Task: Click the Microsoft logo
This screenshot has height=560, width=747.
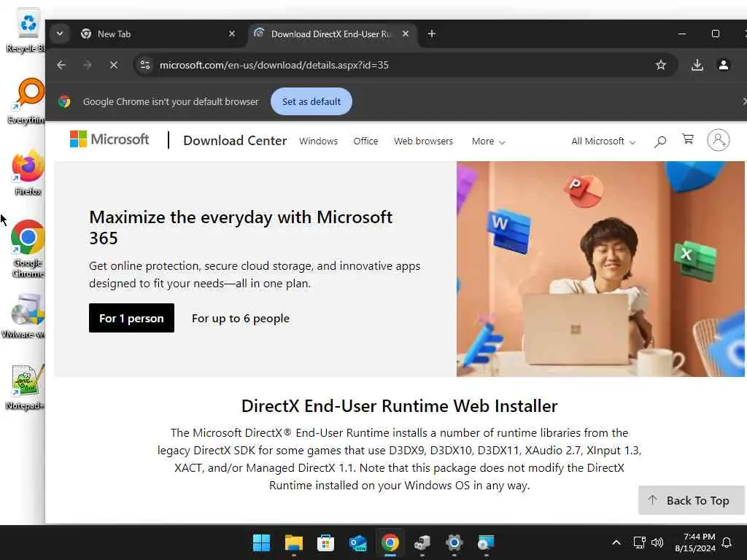Action: (x=109, y=139)
